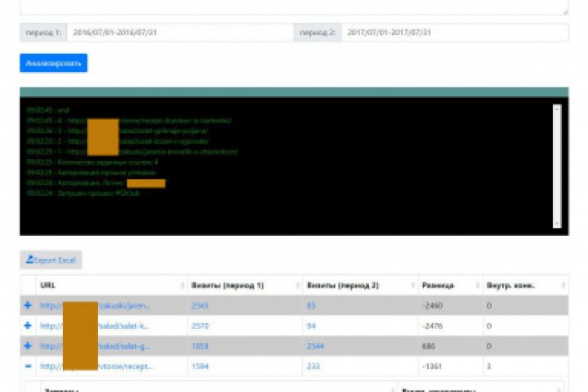Click the 'период 1:' label
Image resolution: width=588 pixels, height=392 pixels.
coord(43,33)
